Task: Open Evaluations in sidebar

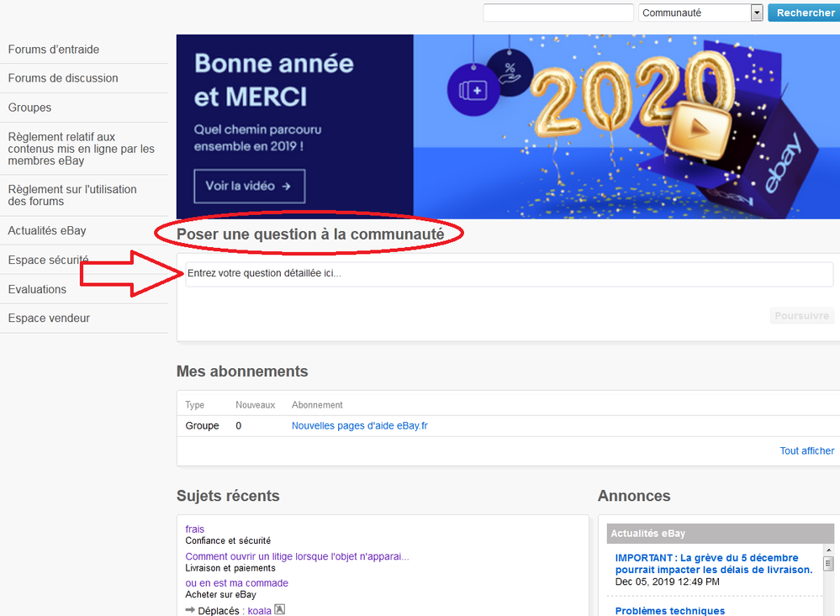Action: (x=37, y=289)
